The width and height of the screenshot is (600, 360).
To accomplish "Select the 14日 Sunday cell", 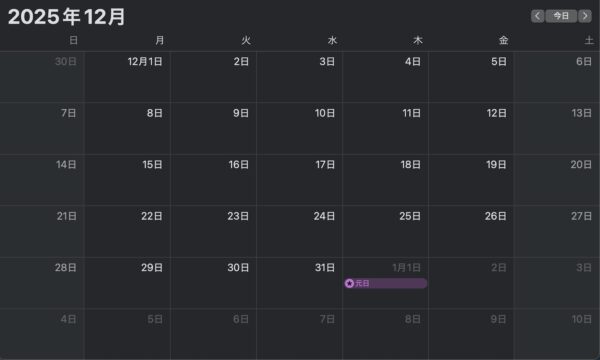I will (42, 180).
